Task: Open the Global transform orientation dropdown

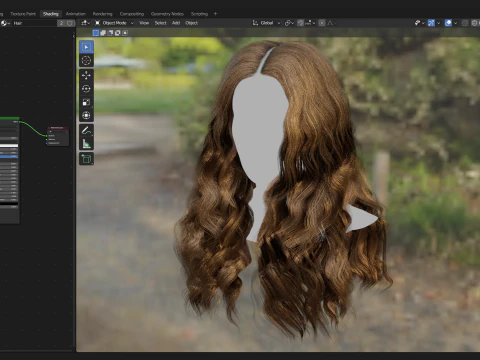Action: [266, 23]
